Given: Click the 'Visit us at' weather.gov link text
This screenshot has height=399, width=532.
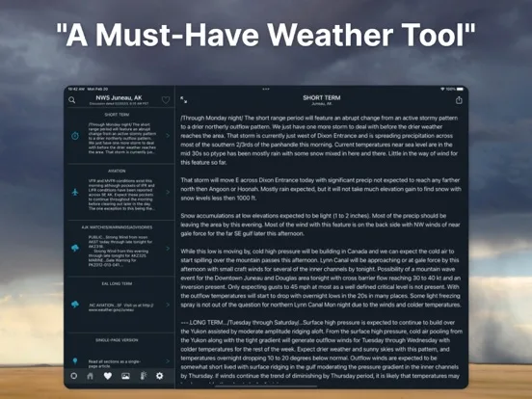Looking at the screenshot, I should 120,307.
